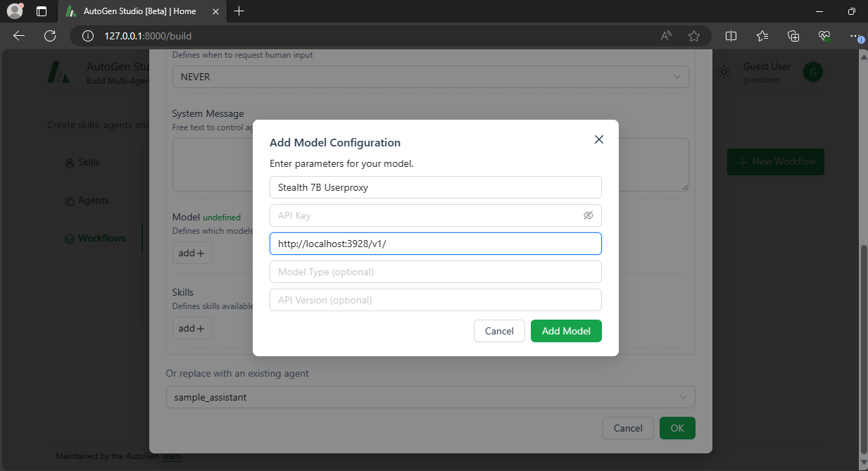Focus the API Key input field
The image size is (868, 471).
pyautogui.click(x=435, y=215)
